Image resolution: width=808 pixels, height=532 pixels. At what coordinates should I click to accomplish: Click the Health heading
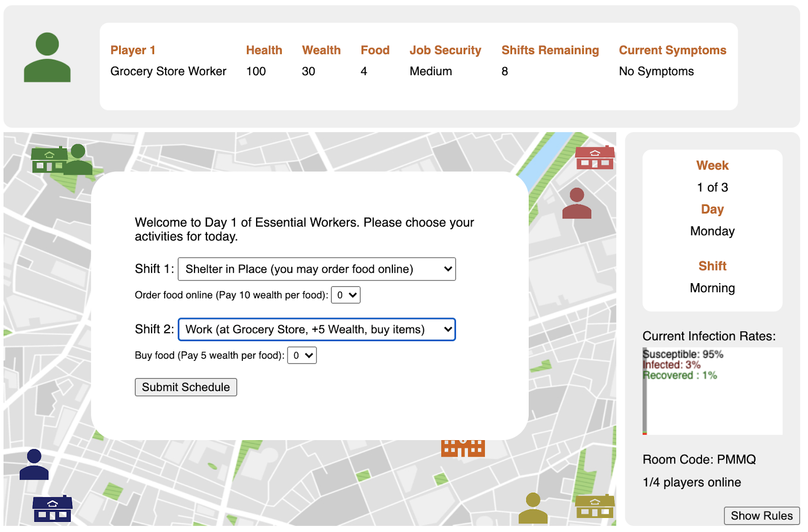click(264, 50)
